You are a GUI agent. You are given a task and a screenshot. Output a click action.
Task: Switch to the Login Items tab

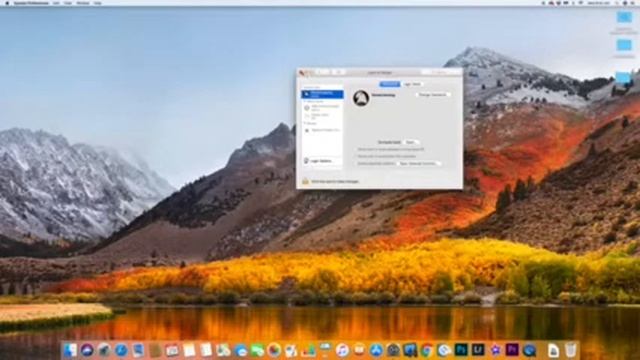coord(412,84)
